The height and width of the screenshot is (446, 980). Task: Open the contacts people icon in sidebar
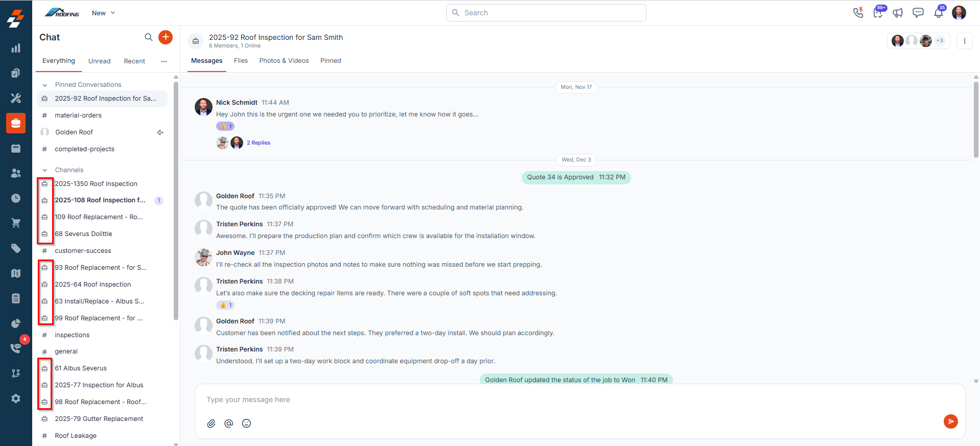point(16,173)
